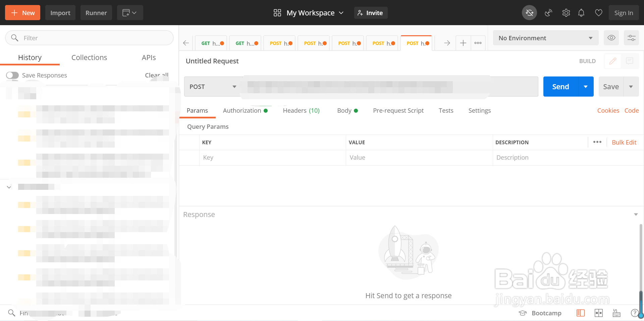Open the No Environment dropdown
This screenshot has height=321, width=644.
tap(546, 38)
